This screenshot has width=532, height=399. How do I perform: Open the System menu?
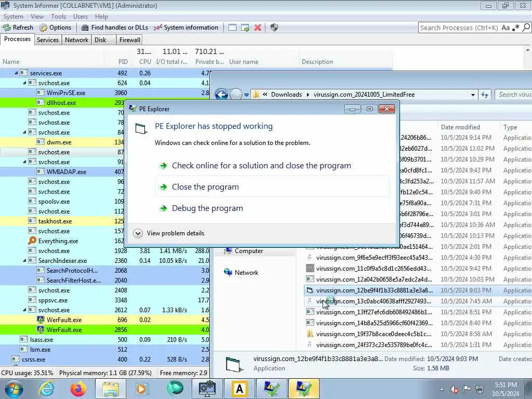click(x=13, y=17)
